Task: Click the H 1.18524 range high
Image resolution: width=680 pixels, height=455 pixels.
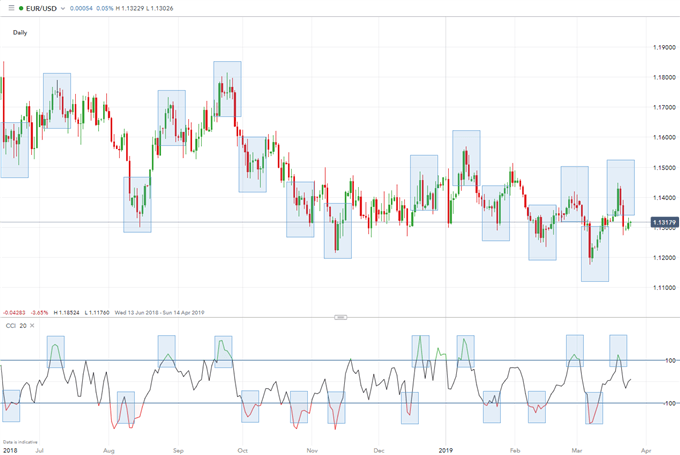Action: (66, 312)
